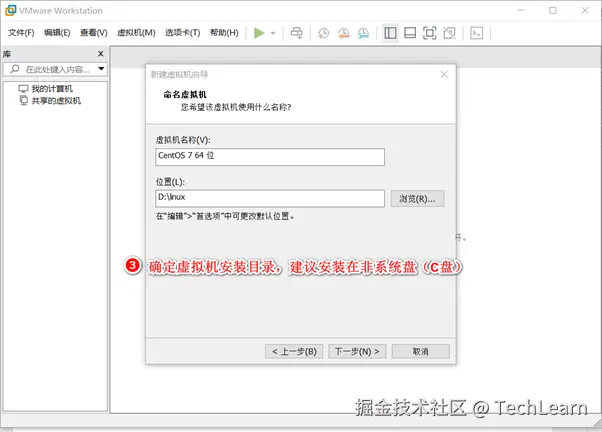Click the 上一步(B) back button

294,351
